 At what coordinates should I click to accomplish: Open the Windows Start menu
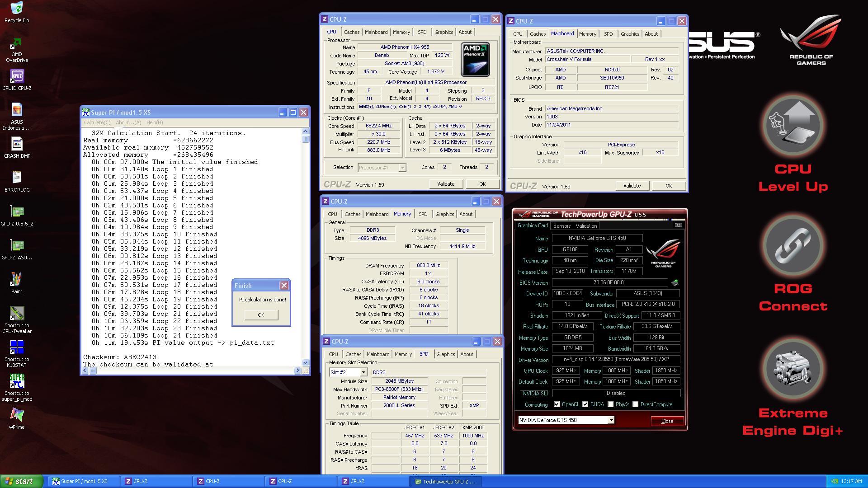[22, 481]
